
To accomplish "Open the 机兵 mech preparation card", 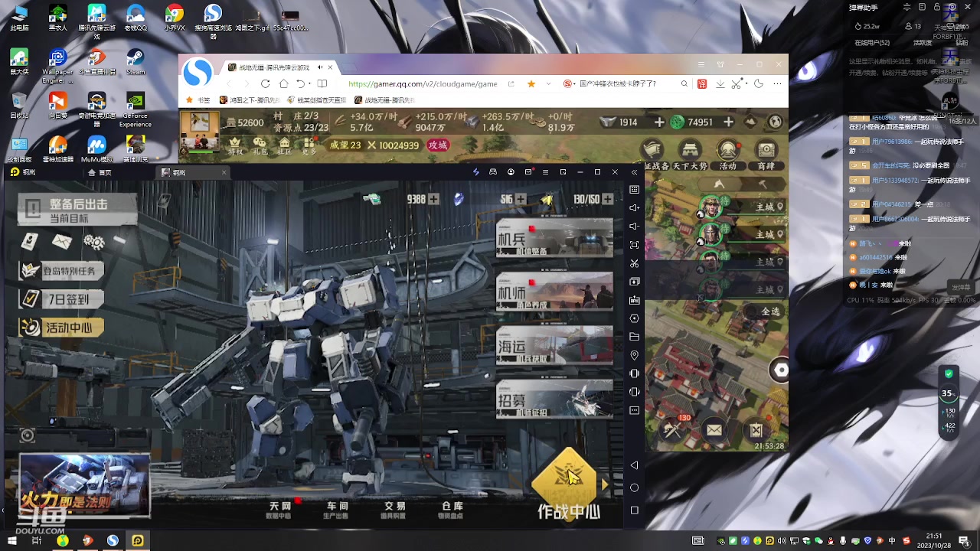I will (x=555, y=238).
